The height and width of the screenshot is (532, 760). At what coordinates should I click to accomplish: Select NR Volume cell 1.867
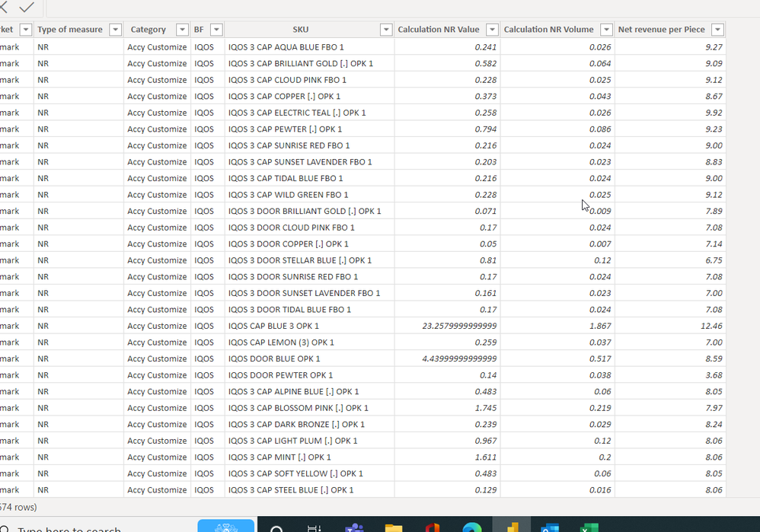click(557, 326)
